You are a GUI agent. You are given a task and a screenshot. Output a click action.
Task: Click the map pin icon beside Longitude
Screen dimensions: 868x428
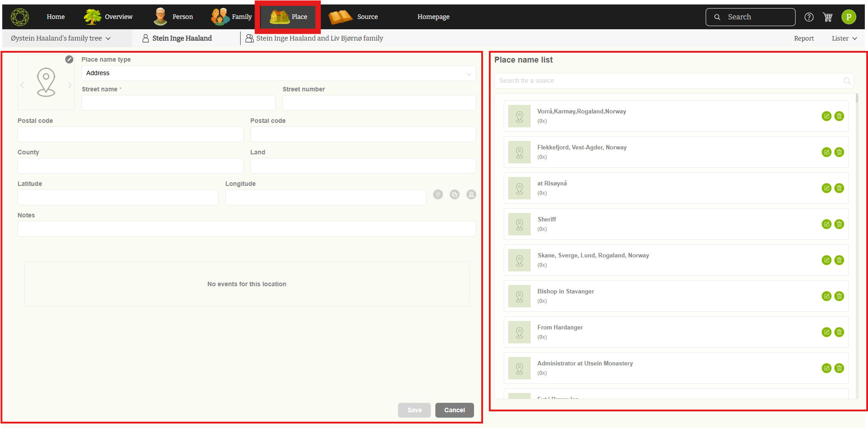tap(438, 194)
